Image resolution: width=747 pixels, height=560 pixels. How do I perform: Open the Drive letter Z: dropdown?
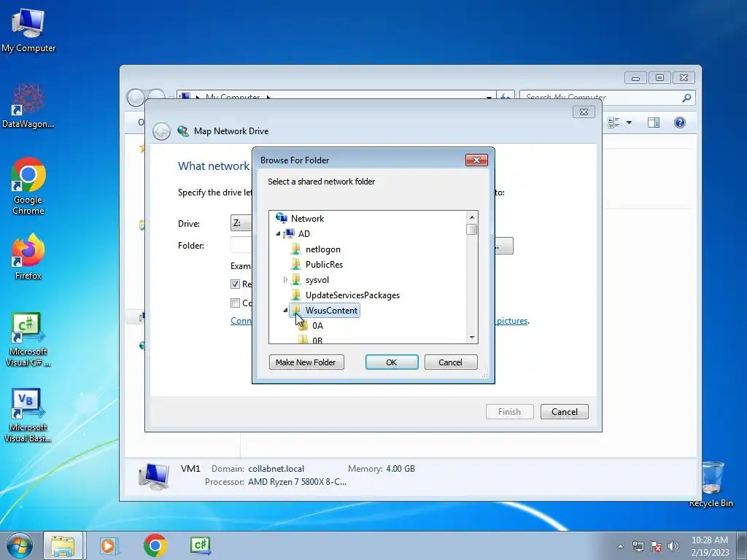[x=241, y=223]
